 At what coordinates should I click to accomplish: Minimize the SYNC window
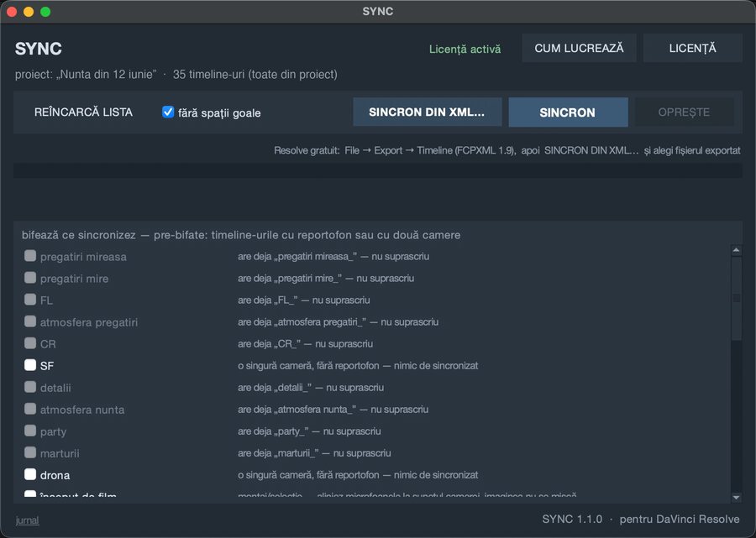[x=29, y=12]
